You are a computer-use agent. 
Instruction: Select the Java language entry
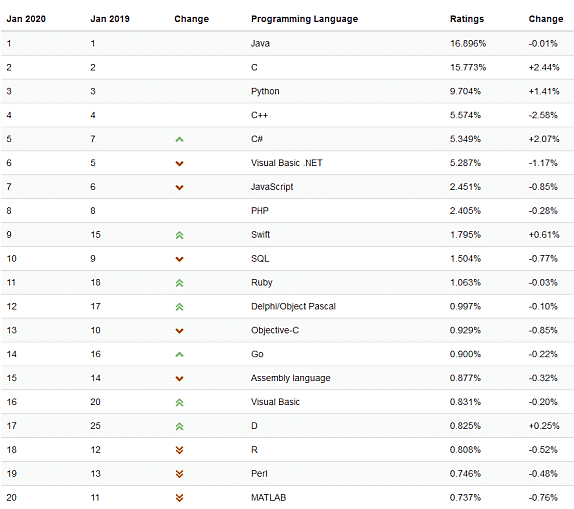[x=260, y=44]
